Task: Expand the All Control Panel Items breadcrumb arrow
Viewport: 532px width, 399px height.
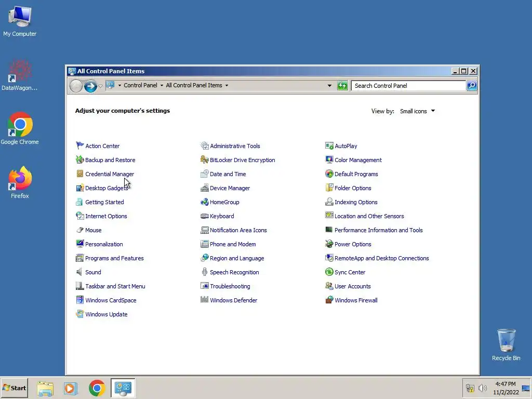Action: point(227,86)
